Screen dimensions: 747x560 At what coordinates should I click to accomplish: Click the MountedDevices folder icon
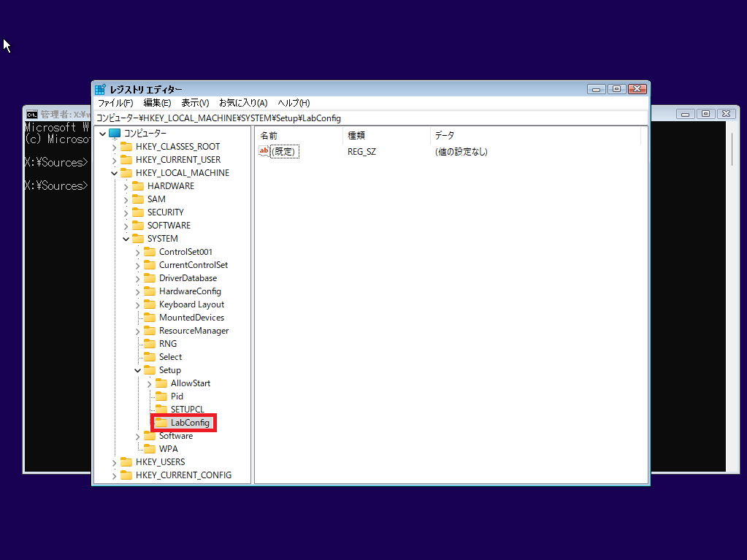point(150,317)
